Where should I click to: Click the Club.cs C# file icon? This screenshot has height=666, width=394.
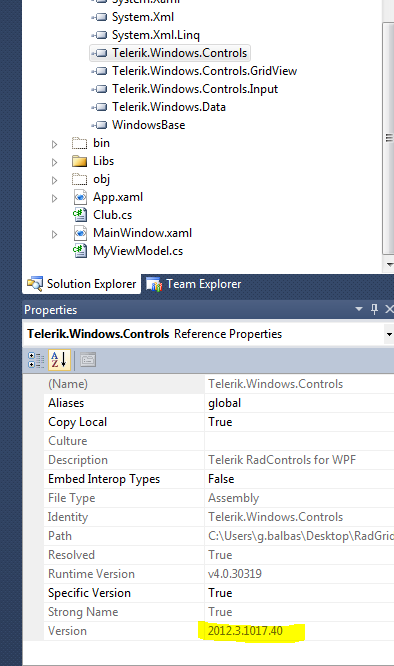pyautogui.click(x=80, y=215)
